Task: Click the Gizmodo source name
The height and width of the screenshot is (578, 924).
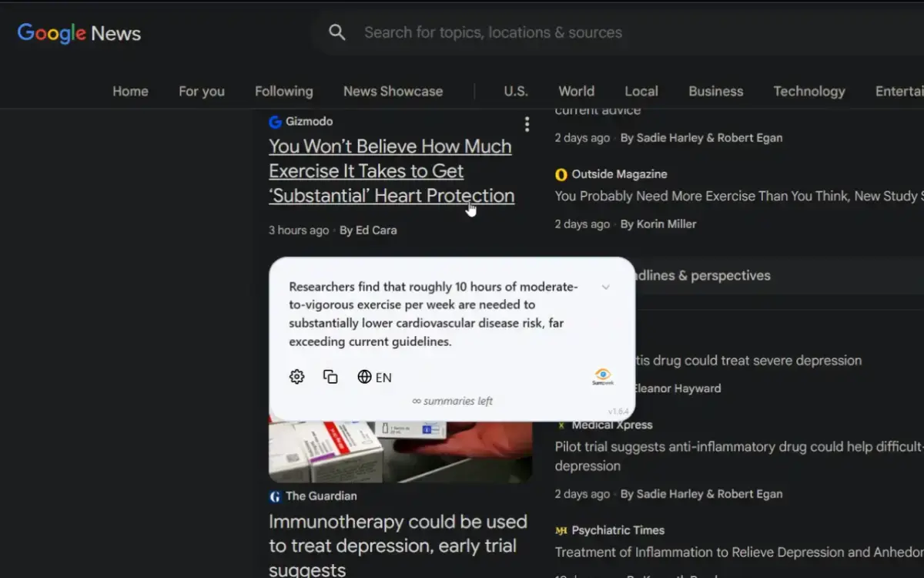Action: (310, 122)
